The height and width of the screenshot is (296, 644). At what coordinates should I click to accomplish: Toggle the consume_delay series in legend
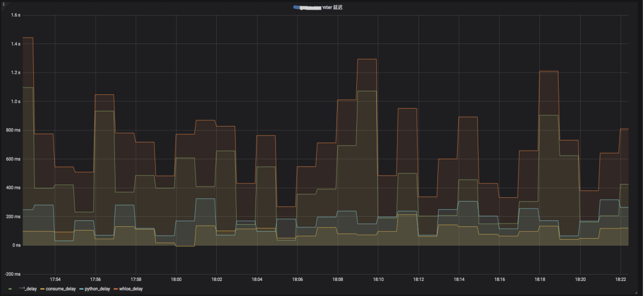coord(61,289)
